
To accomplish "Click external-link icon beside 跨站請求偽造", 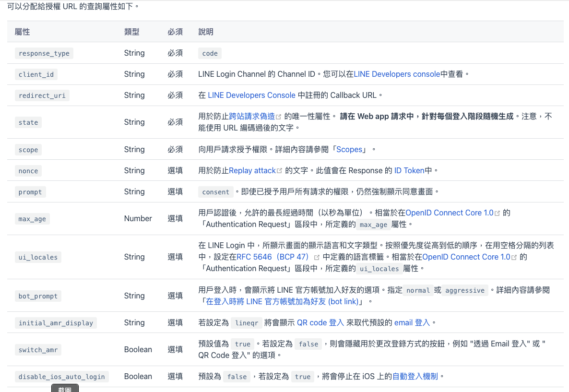I will [x=279, y=117].
